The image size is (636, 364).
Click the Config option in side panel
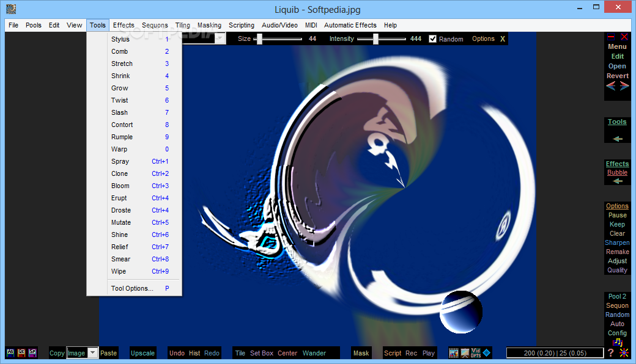pos(617,333)
